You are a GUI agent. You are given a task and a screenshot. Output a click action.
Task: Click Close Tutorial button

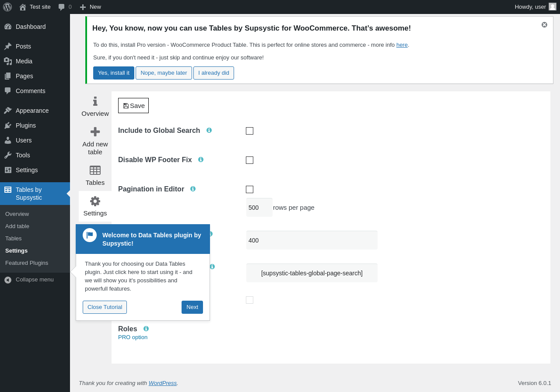pyautogui.click(x=105, y=307)
